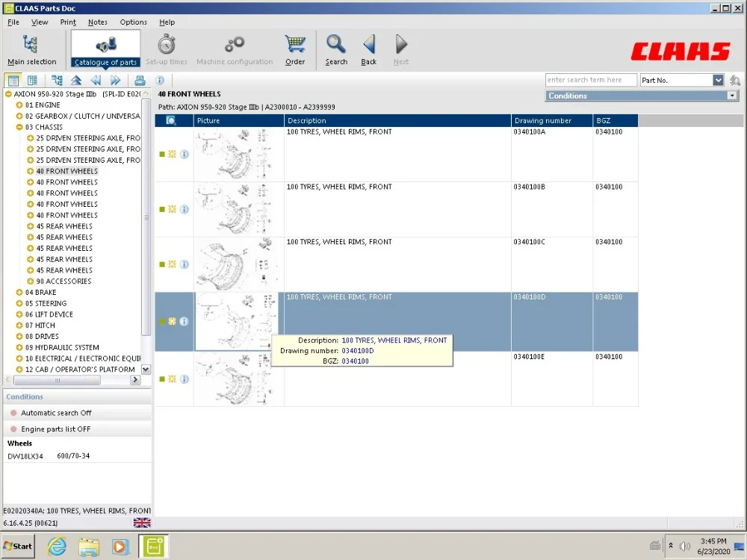Click the previous double-arrow icon
The image size is (747, 560).
[96, 81]
